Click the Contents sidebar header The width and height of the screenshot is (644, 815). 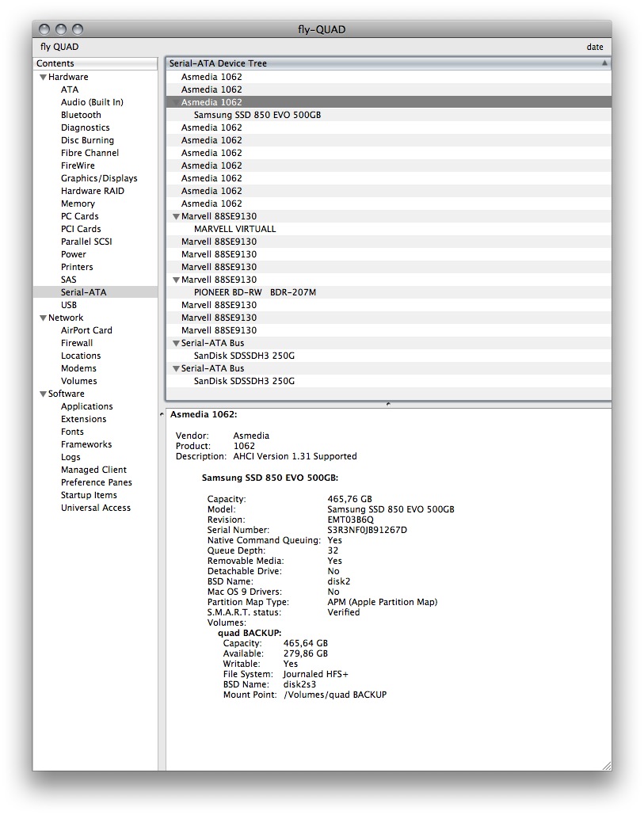[x=95, y=63]
